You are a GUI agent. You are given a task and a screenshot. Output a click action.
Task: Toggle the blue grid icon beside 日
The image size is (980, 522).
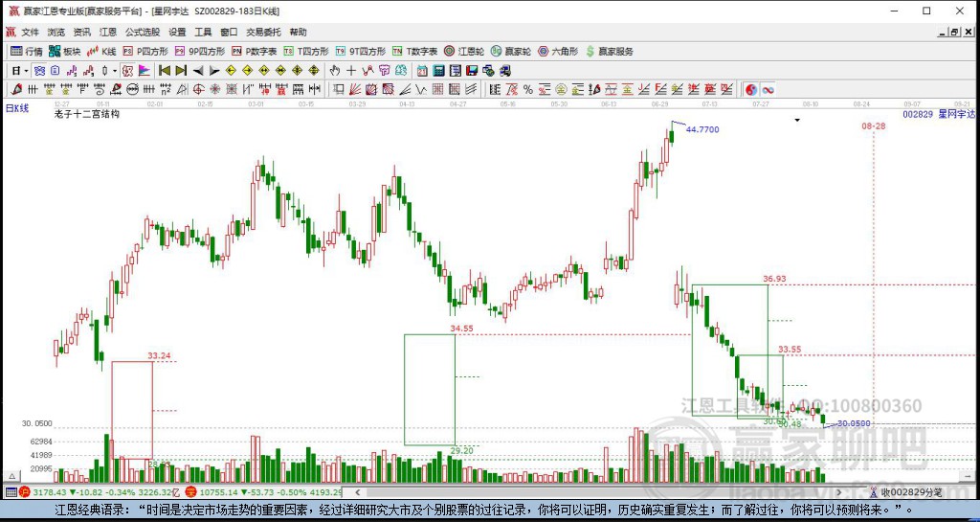click(38, 71)
